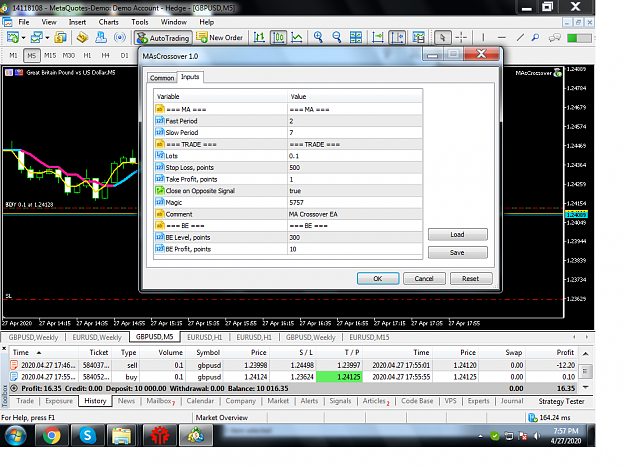Expand the profiles dropdown arrow
This screenshot has height=469, width=625.
pyautogui.click(x=47, y=38)
